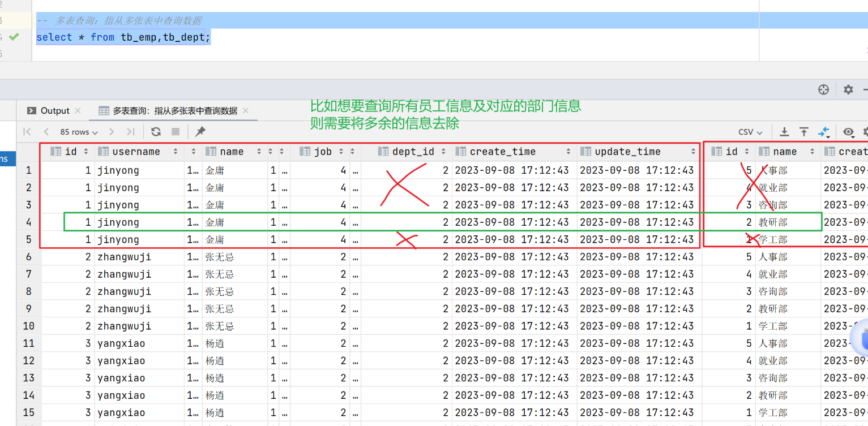Go to the next results page

point(112,132)
